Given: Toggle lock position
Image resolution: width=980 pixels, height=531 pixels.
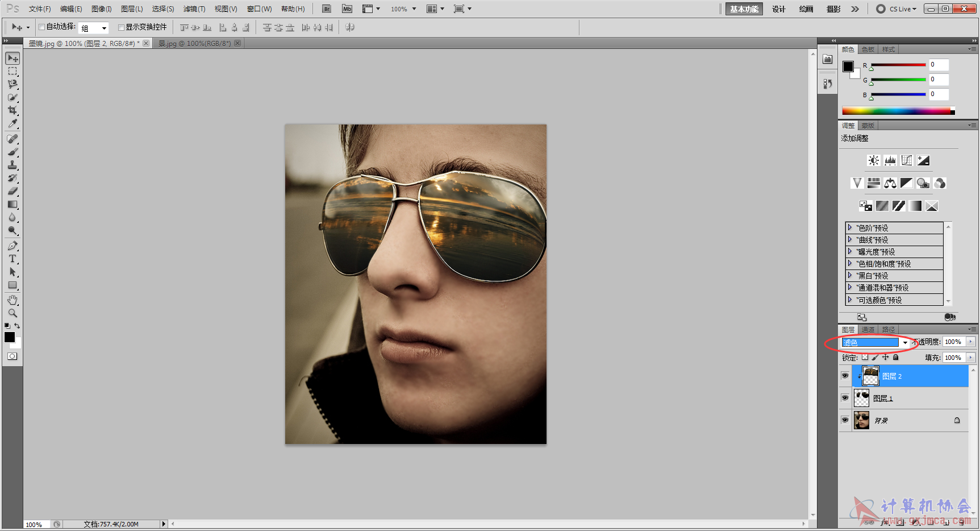Looking at the screenshot, I should coord(885,357).
